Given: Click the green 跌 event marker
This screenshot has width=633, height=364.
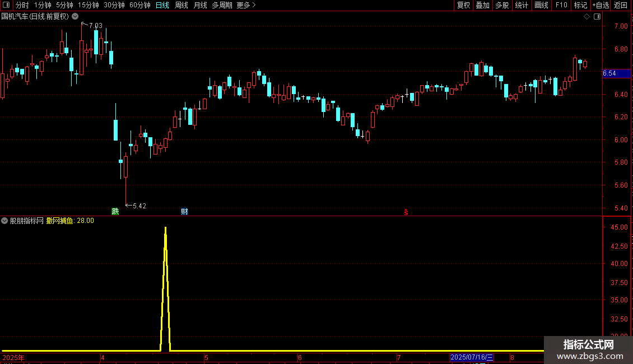Looking at the screenshot, I should coord(115,212).
